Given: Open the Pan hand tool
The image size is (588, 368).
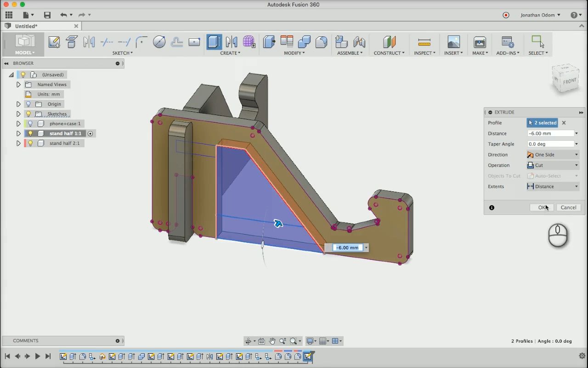Looking at the screenshot, I should tap(272, 341).
